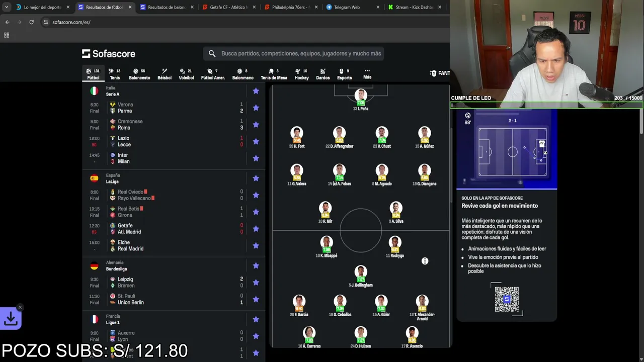Click the Germany flag icon
This screenshot has height=362, width=644.
(x=94, y=265)
